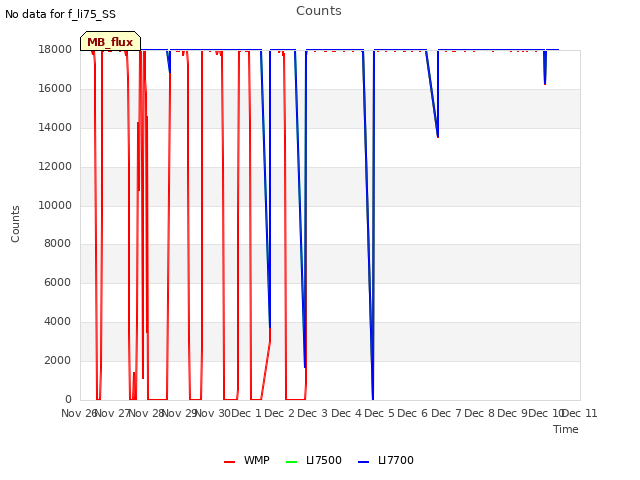
Task: Toggle the LI7700 series in the legend
Action: [386, 460]
